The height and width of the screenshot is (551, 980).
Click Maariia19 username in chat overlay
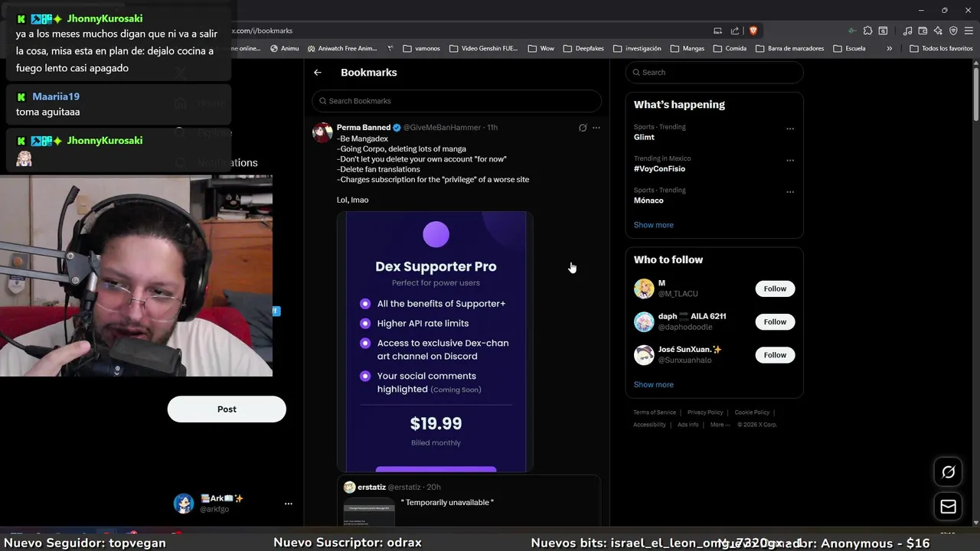[x=56, y=96]
